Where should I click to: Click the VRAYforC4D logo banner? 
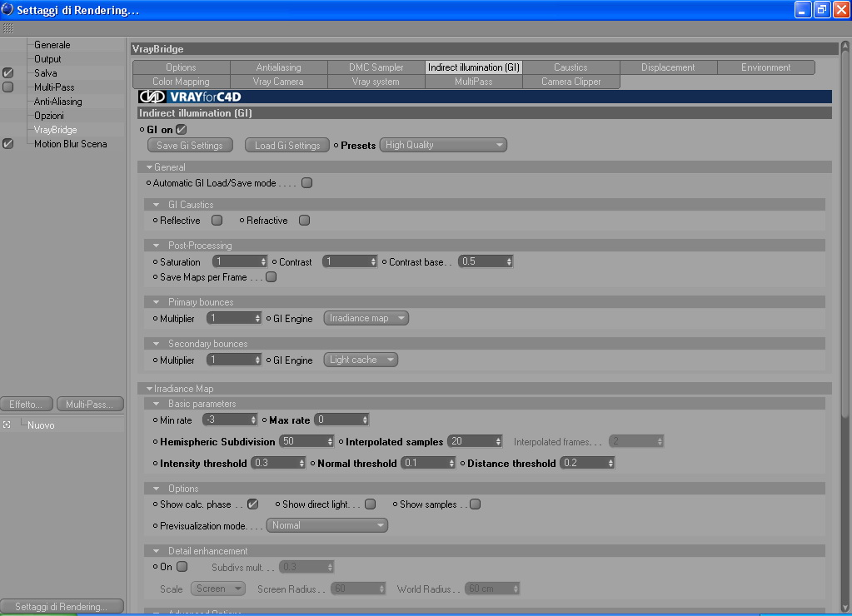point(485,97)
